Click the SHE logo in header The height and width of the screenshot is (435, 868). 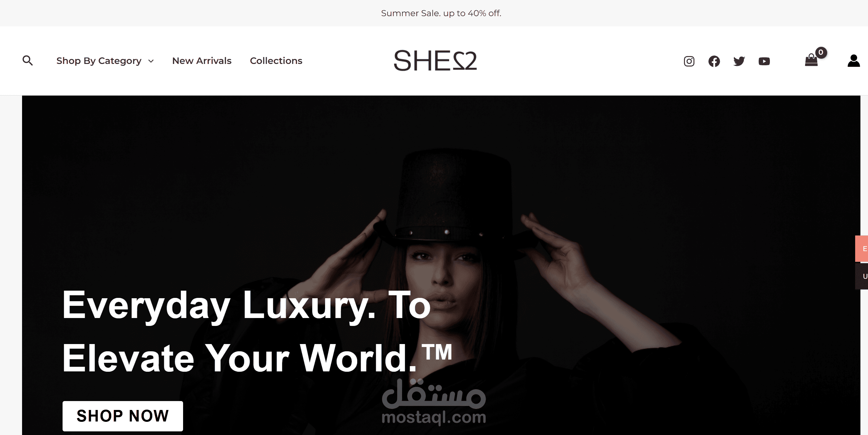(435, 61)
